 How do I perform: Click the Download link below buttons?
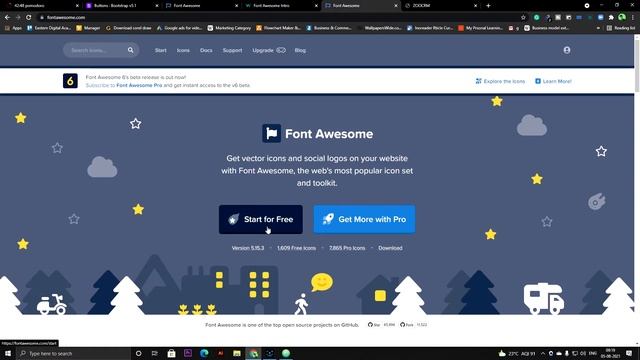(x=390, y=248)
